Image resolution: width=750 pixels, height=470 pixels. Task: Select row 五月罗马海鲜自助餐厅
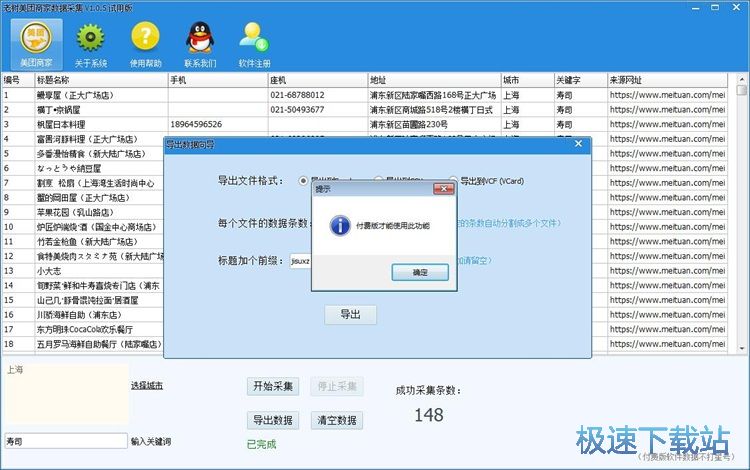(99, 344)
